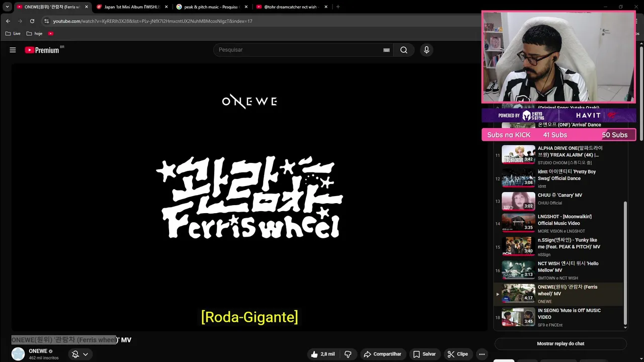644x362 pixels.
Task: Play IN SEONG 'Mute is Off' thumbnail
Action: 519,317
